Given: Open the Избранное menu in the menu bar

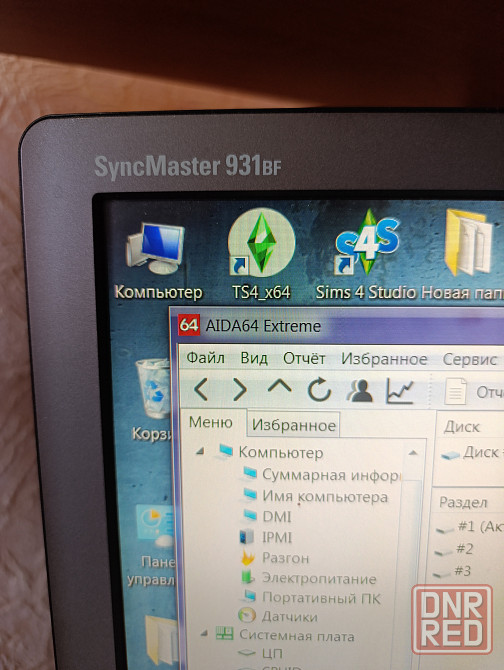Looking at the screenshot, I should tap(384, 359).
